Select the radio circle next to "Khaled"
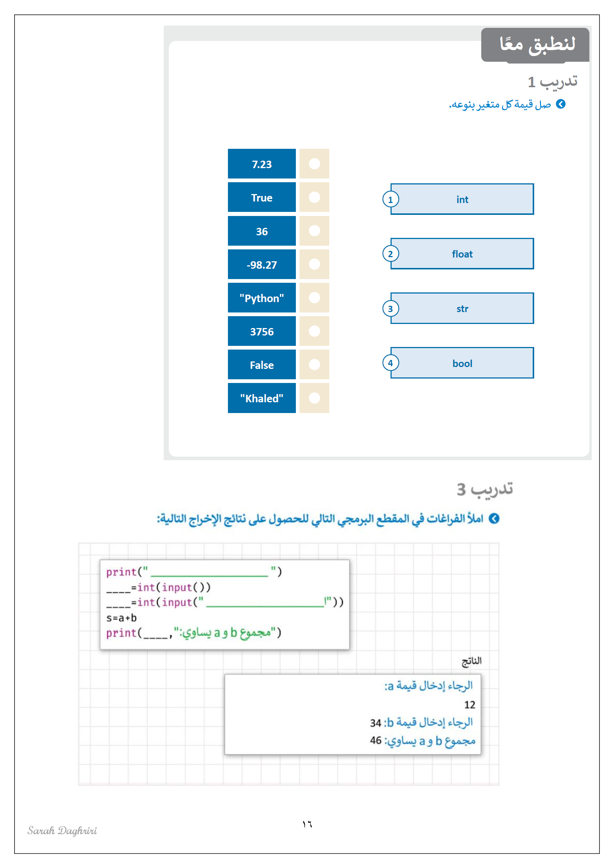This screenshot has width=614, height=868. coord(314,398)
